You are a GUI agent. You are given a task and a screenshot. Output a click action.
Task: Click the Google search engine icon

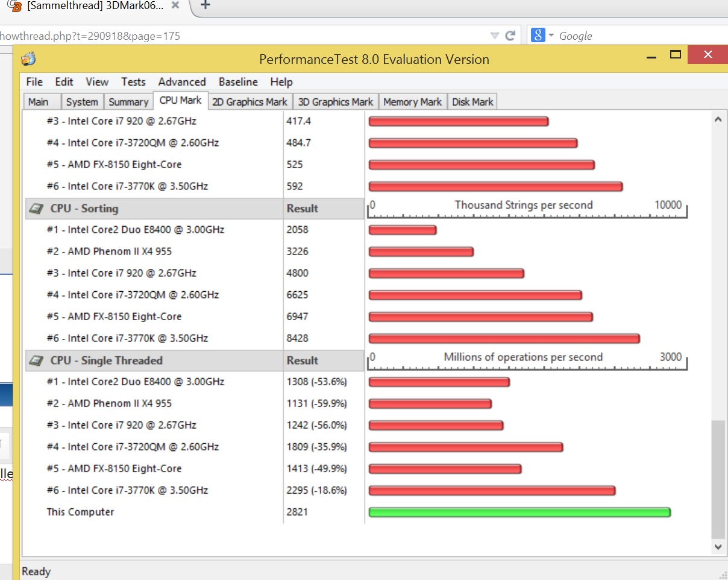click(538, 36)
